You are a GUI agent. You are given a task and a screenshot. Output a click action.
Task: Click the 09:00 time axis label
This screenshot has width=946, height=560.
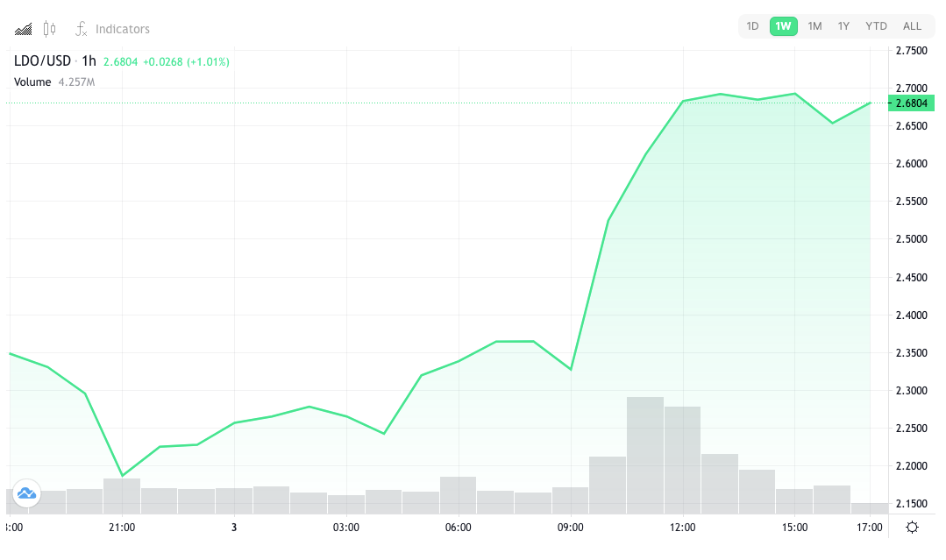tap(570, 528)
